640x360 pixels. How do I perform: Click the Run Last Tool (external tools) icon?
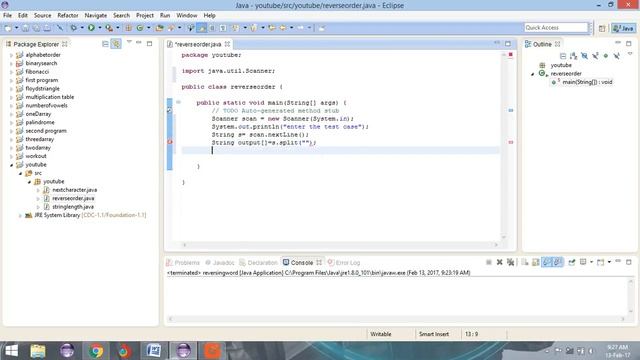(x=109, y=28)
